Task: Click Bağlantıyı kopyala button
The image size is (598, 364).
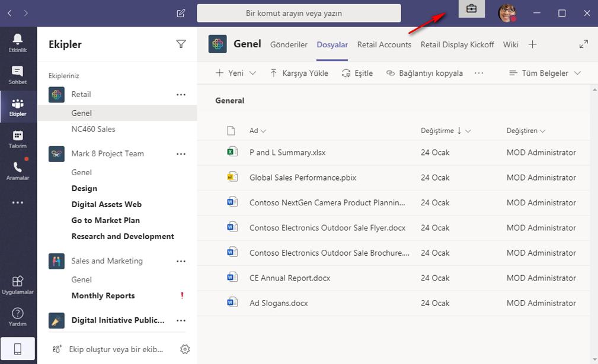Action: 424,73
